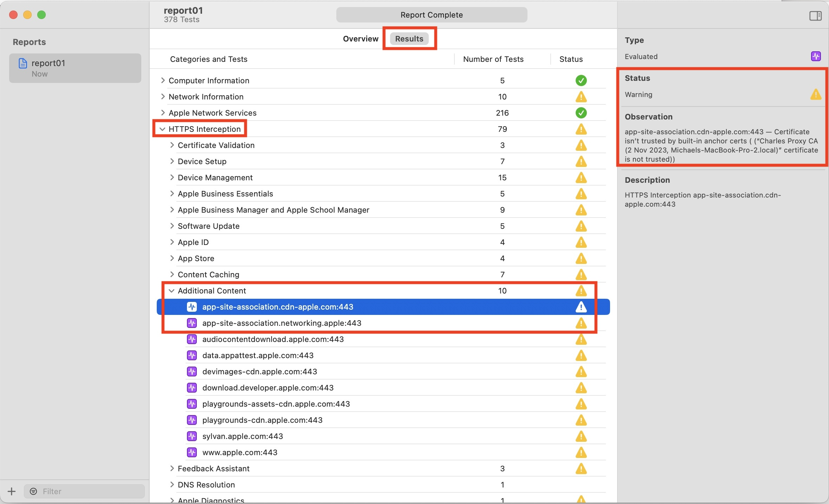Switch to the Overview tab
829x504 pixels.
pyautogui.click(x=361, y=39)
